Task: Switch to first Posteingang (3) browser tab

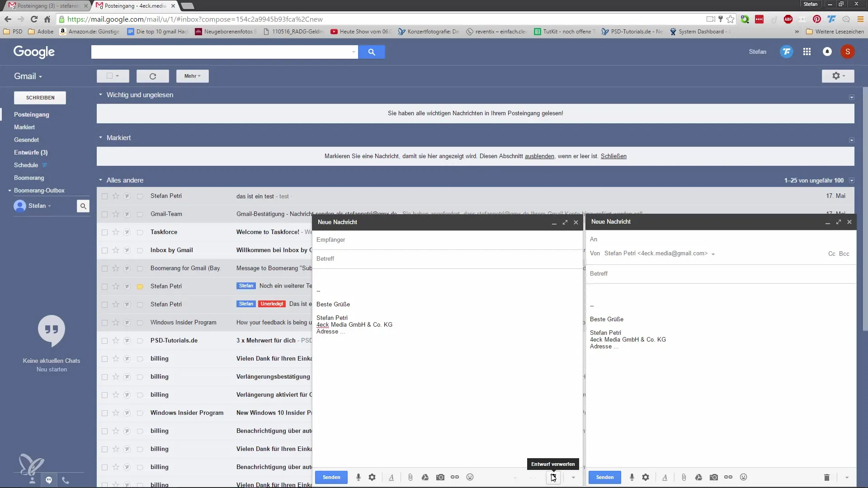Action: 47,6
